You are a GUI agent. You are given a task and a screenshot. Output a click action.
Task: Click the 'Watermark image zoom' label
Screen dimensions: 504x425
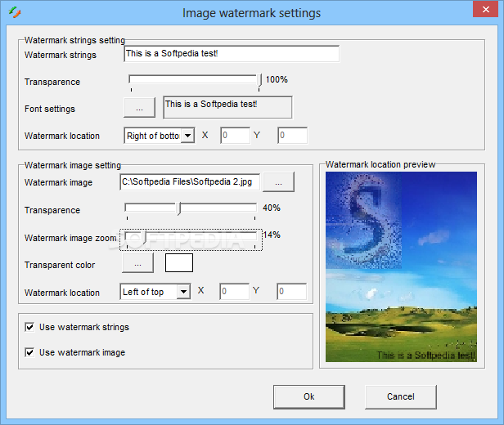point(70,238)
